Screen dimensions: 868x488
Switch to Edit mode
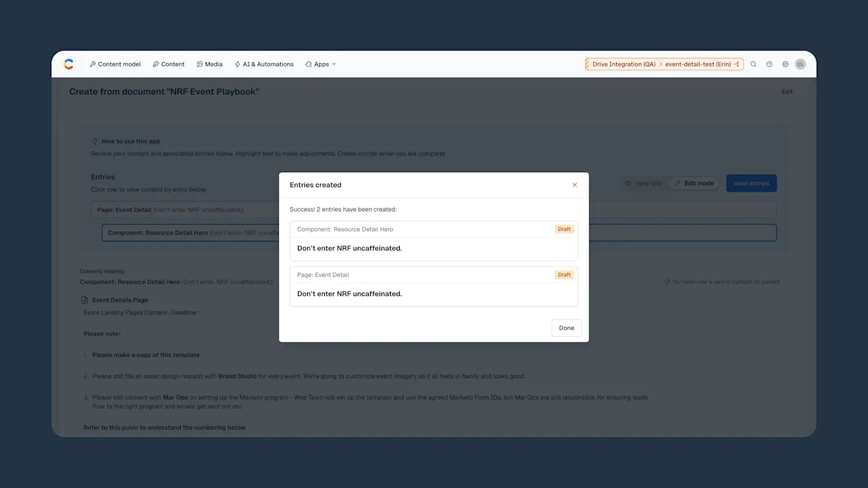point(694,183)
